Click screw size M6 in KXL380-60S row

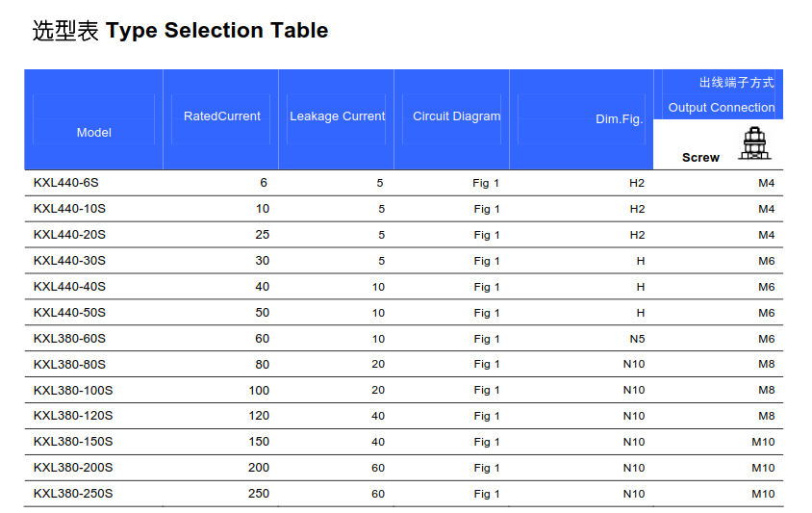767,339
